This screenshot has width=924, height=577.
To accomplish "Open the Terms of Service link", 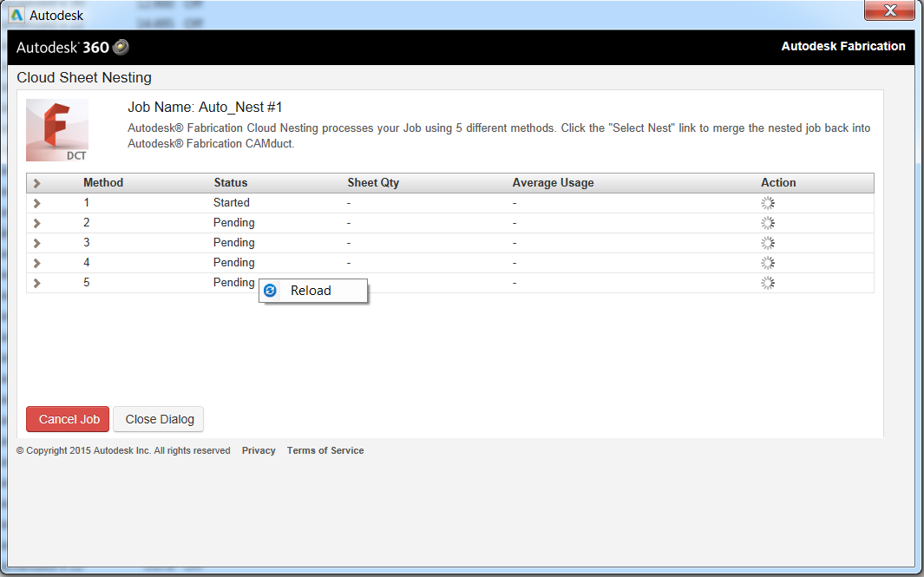I will (325, 450).
